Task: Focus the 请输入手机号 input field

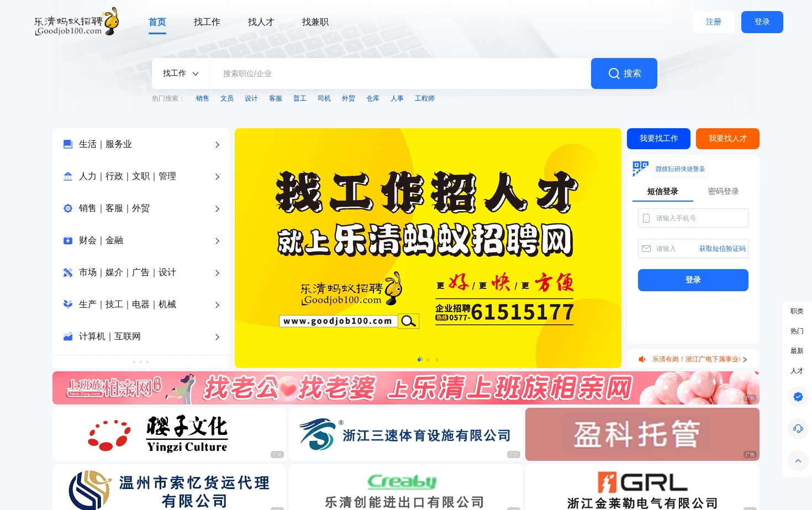Action: (x=693, y=218)
